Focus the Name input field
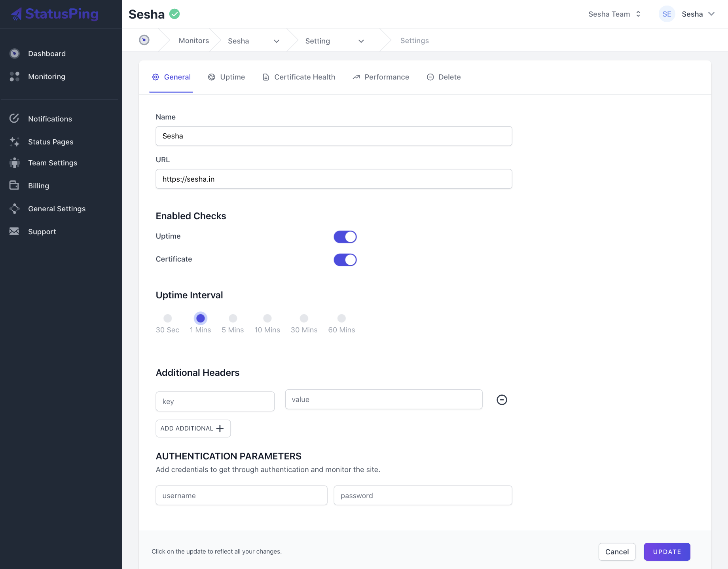Screen dimensions: 728x569 [334, 136]
